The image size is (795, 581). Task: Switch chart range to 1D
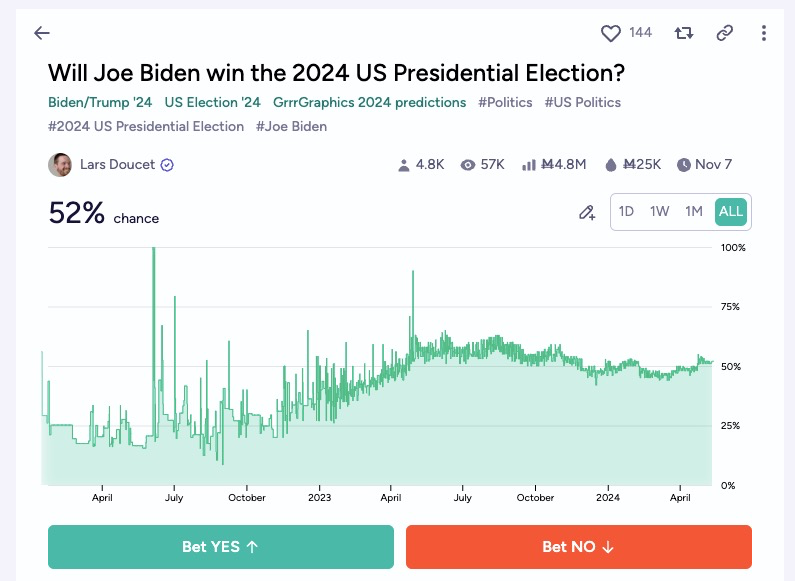coord(626,211)
